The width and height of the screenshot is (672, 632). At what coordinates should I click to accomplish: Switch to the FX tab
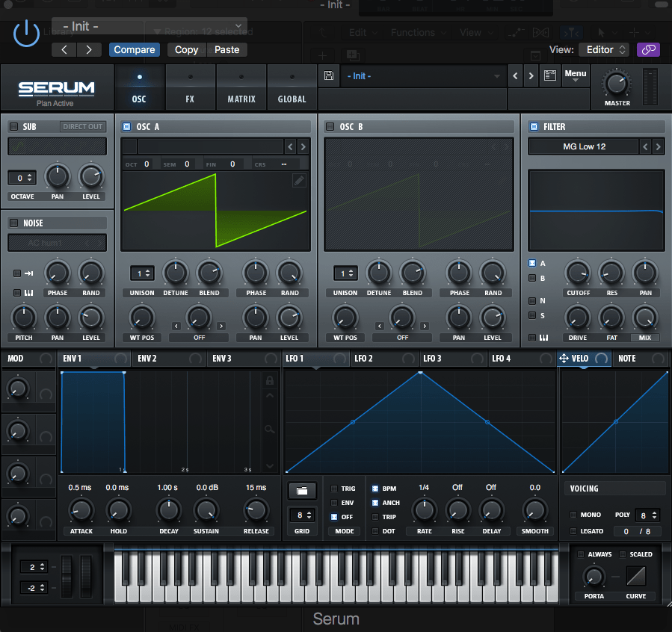tap(190, 87)
